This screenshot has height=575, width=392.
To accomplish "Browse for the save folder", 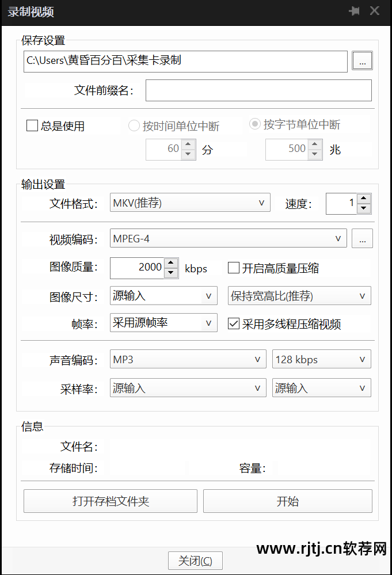I will pos(362,60).
